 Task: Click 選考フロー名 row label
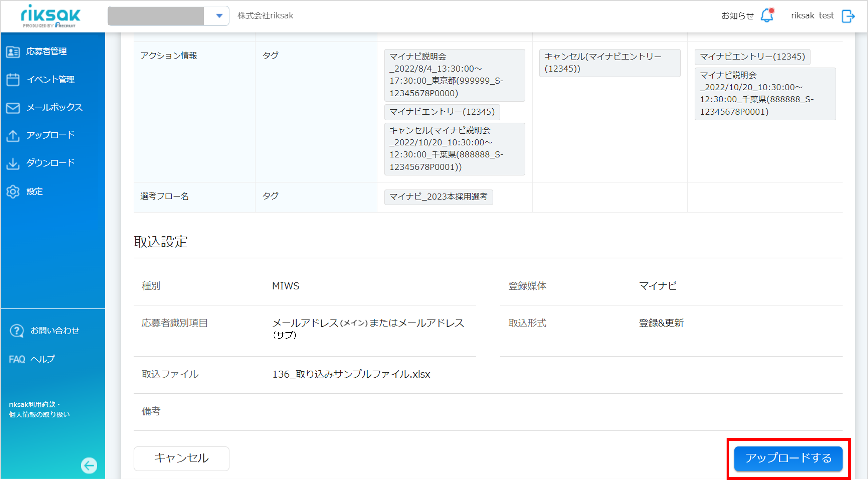pos(164,196)
